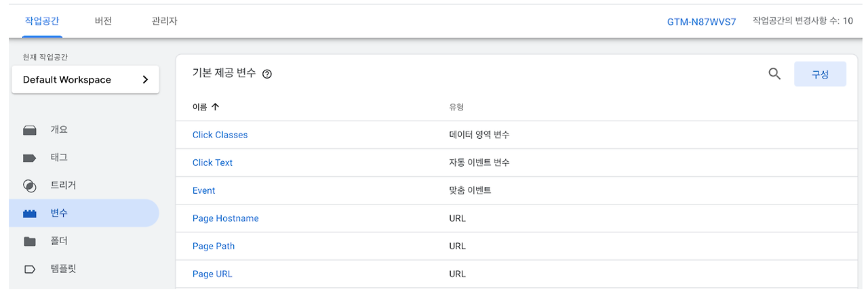
Task: Select the 작업공간 tab
Action: (x=42, y=21)
